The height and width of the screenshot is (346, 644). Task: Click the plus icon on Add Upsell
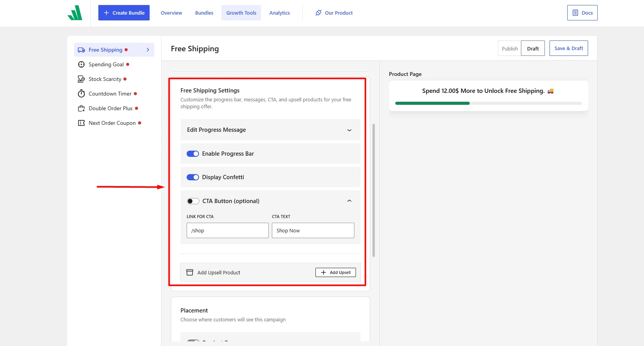tap(324, 272)
